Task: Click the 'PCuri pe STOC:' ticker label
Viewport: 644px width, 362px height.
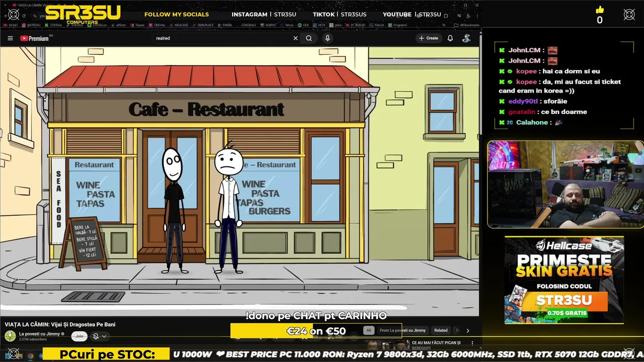Action: (107, 354)
